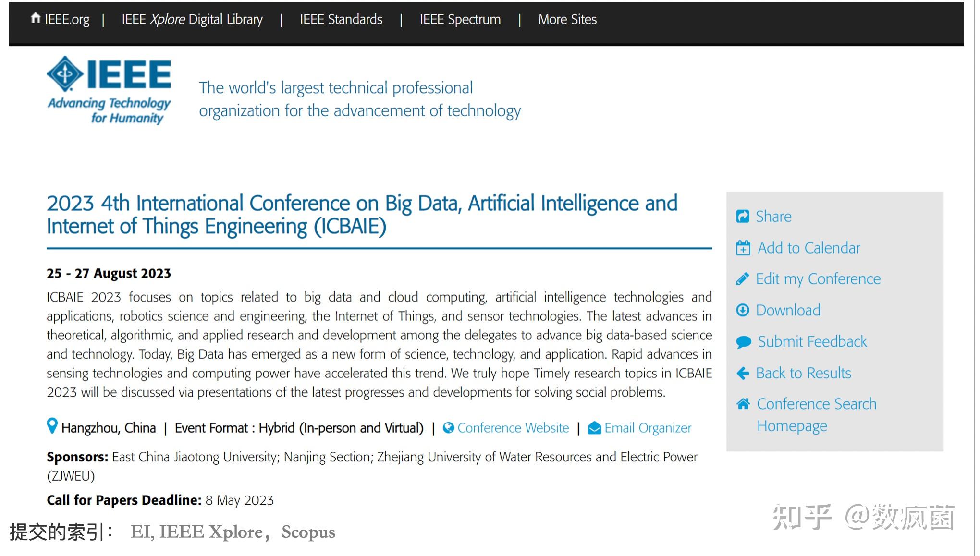Open IEEE Xplore Digital Library menu item
The image size is (980, 556).
pyautogui.click(x=192, y=20)
